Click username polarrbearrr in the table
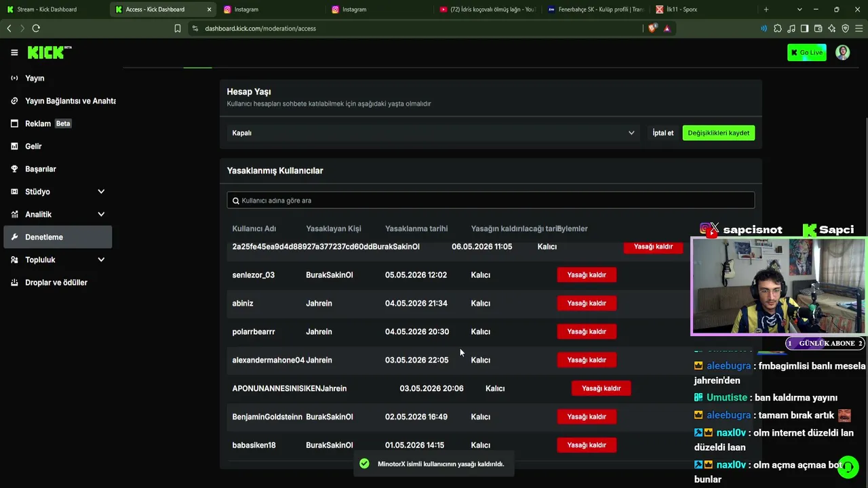 [254, 331]
